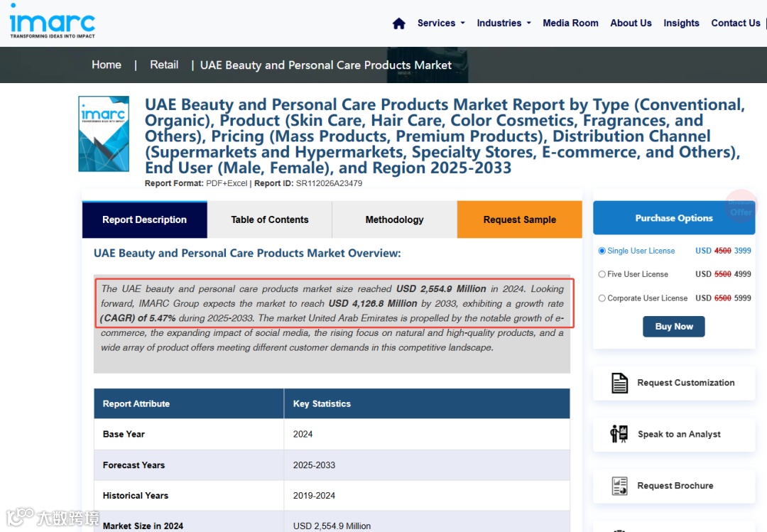767x532 pixels.
Task: Open the About Us menu item
Action: [631, 23]
